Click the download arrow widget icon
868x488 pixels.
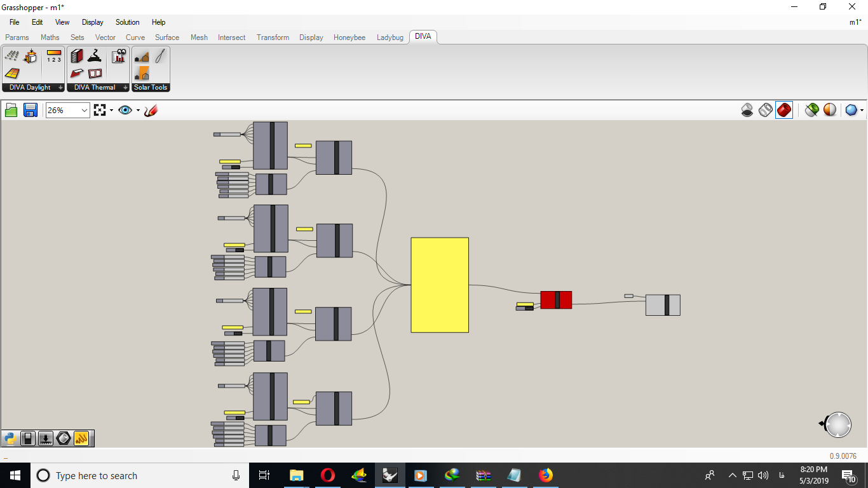coord(46,438)
